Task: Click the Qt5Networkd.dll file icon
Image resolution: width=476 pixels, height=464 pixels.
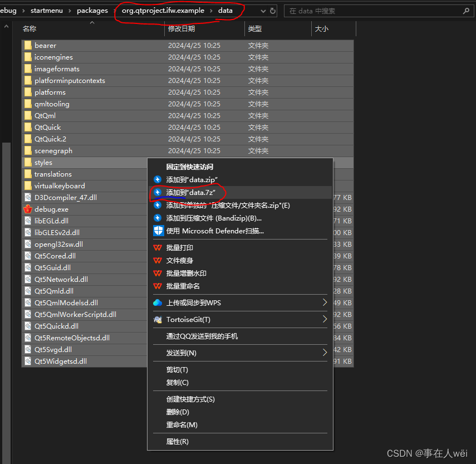Action: click(28, 280)
